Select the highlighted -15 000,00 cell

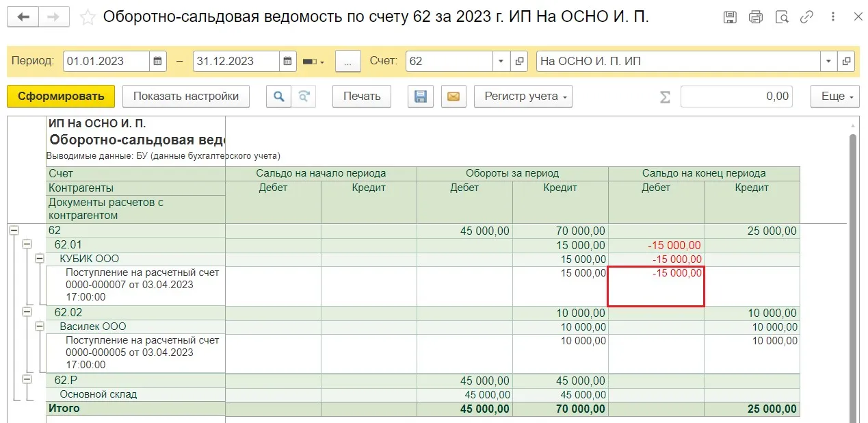(x=655, y=286)
